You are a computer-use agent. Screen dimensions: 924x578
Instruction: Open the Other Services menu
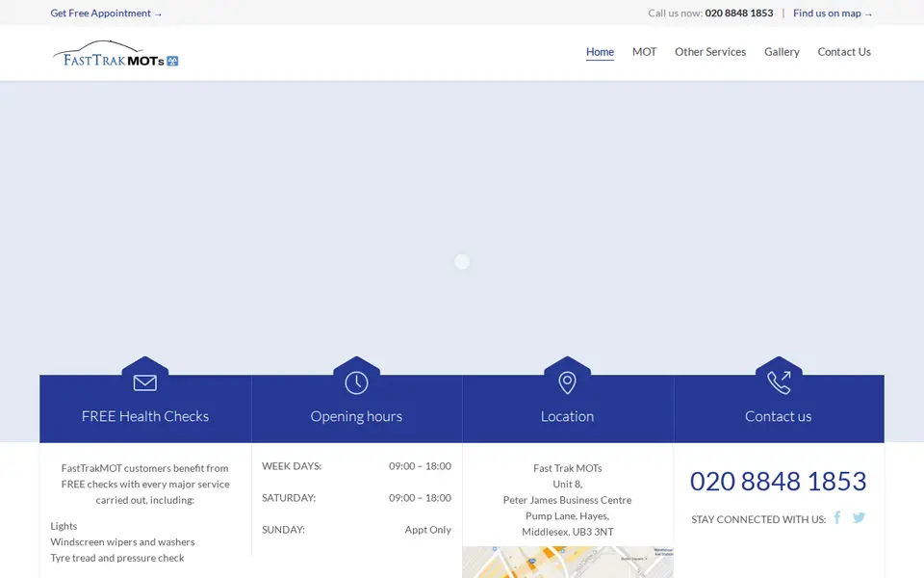click(710, 52)
